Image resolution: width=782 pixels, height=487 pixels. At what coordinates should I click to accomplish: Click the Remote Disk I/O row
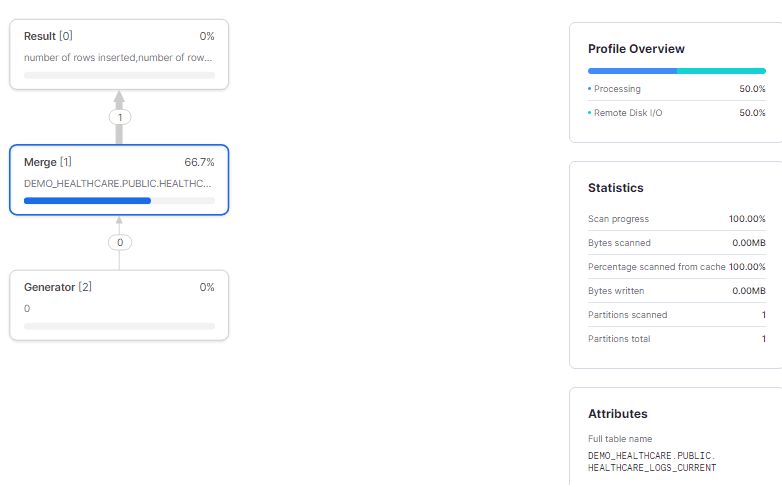pyautogui.click(x=677, y=113)
